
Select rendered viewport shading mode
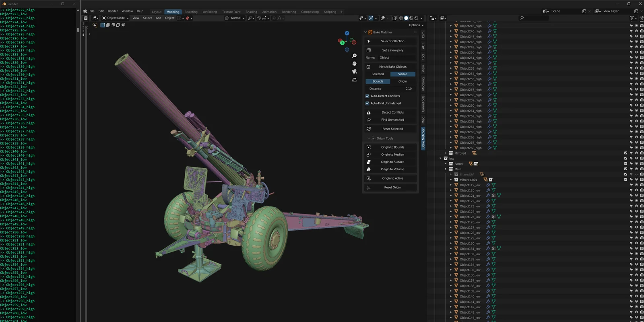(416, 18)
